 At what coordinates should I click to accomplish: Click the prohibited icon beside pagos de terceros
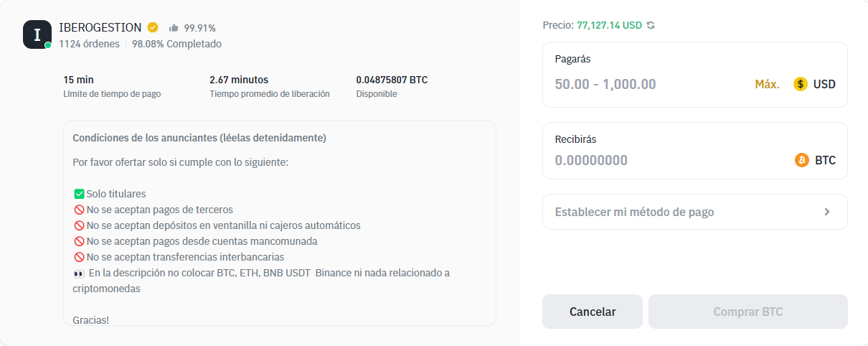click(79, 210)
